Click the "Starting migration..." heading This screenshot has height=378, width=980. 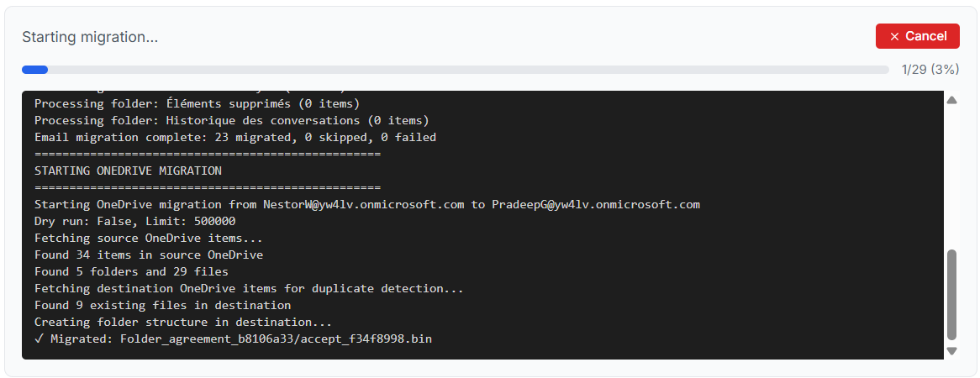click(x=90, y=37)
